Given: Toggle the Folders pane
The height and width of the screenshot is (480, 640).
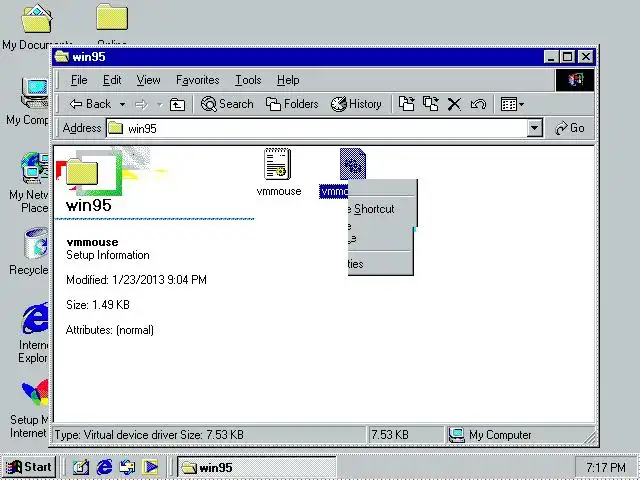Looking at the screenshot, I should pos(292,104).
